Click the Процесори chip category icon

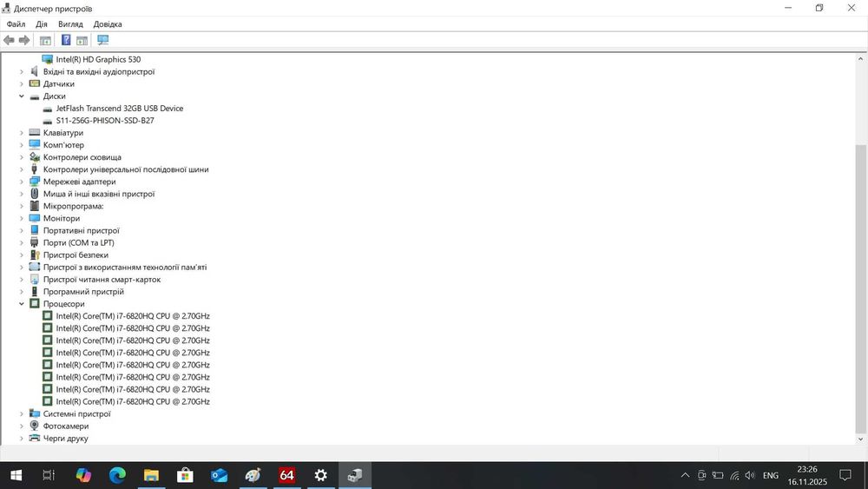click(x=35, y=303)
